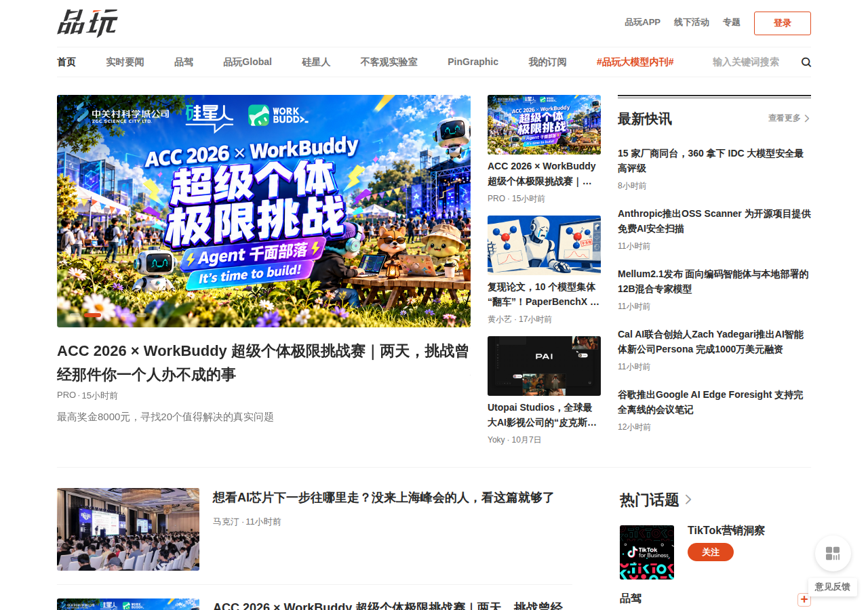Open 我的订阅 tab
The image size is (868, 610).
[547, 62]
